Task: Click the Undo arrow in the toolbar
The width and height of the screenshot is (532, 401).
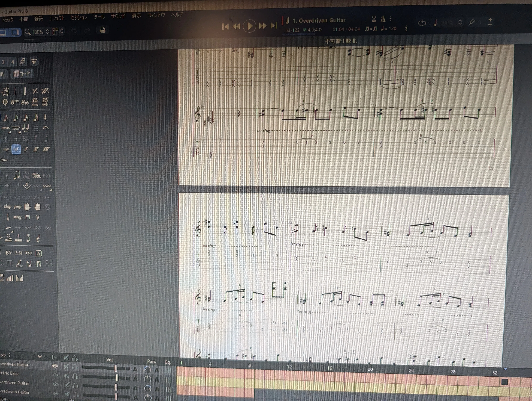Action: [x=74, y=31]
